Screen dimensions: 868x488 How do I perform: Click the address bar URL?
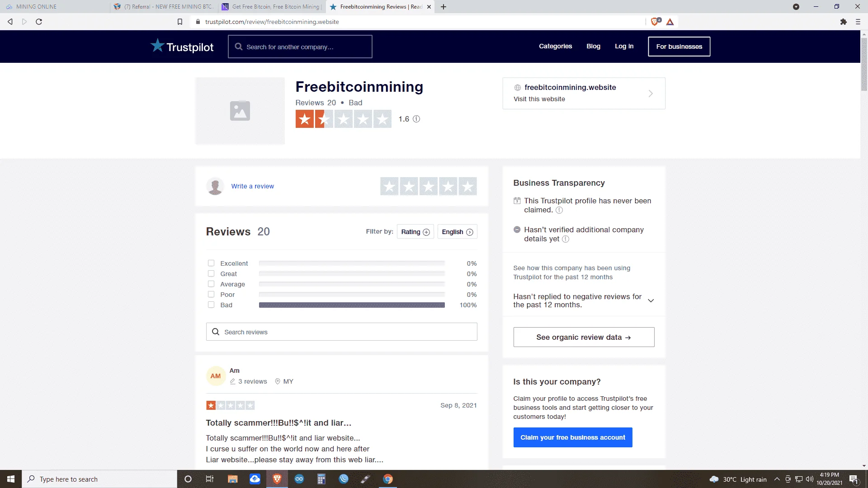click(272, 22)
